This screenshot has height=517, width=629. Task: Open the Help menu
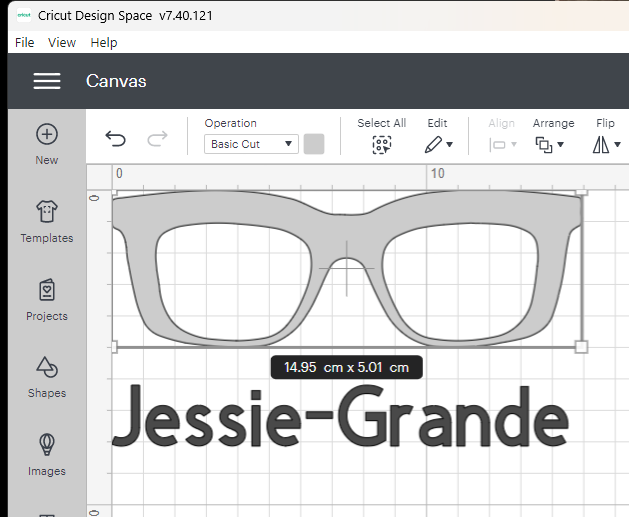point(104,42)
